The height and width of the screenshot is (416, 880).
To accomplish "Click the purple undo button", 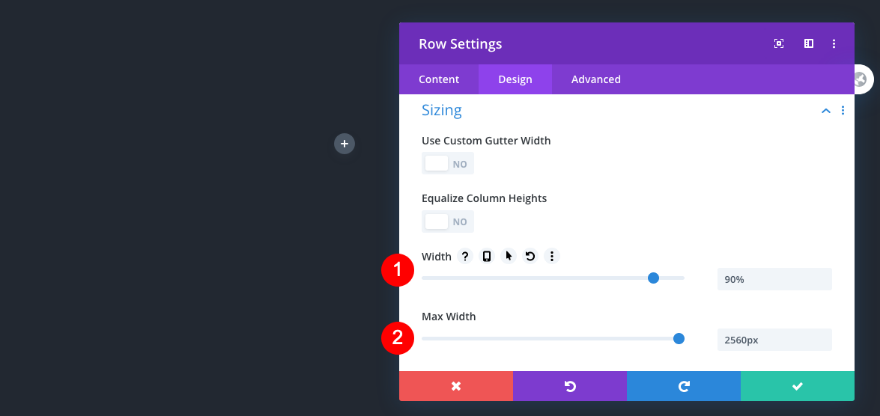I will click(570, 386).
